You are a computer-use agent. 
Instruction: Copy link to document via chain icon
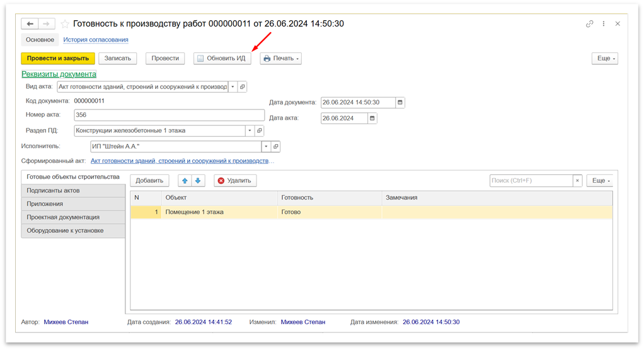(x=590, y=24)
